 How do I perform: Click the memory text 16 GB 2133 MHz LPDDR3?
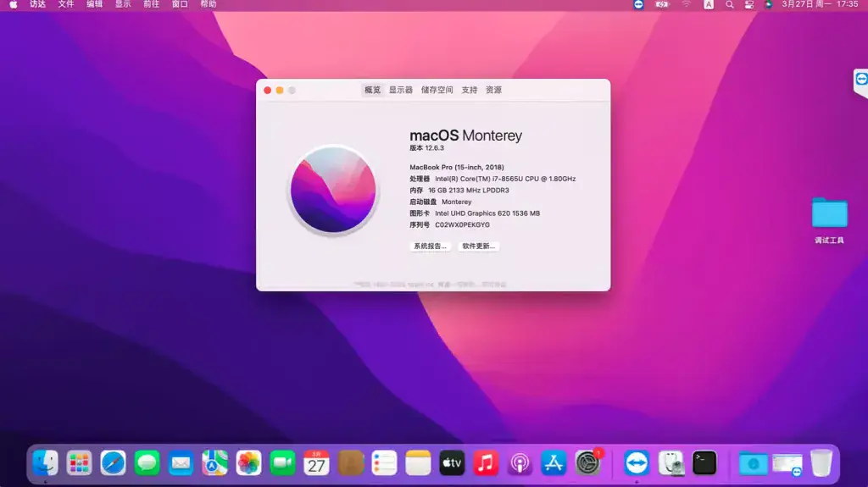point(468,191)
